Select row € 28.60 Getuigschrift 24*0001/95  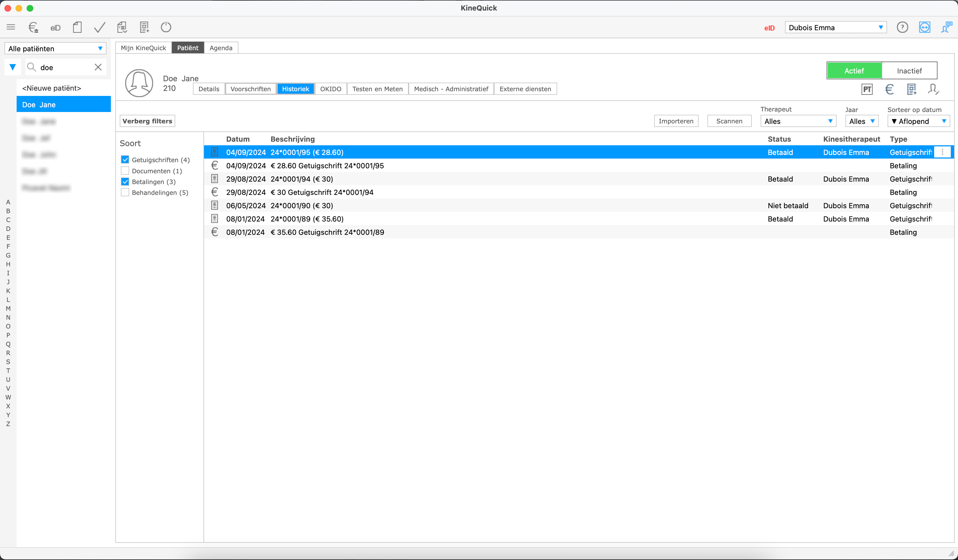(x=579, y=166)
